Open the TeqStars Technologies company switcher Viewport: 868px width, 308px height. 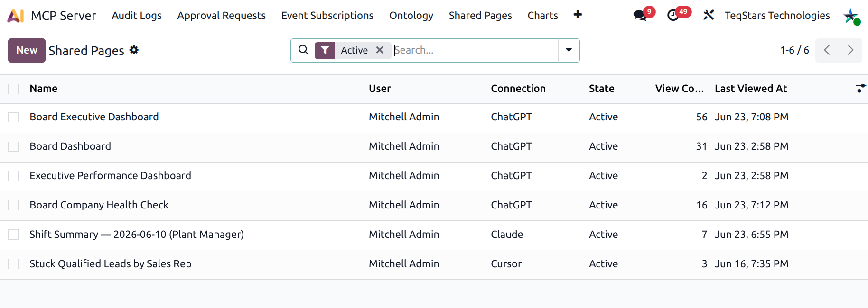point(777,16)
